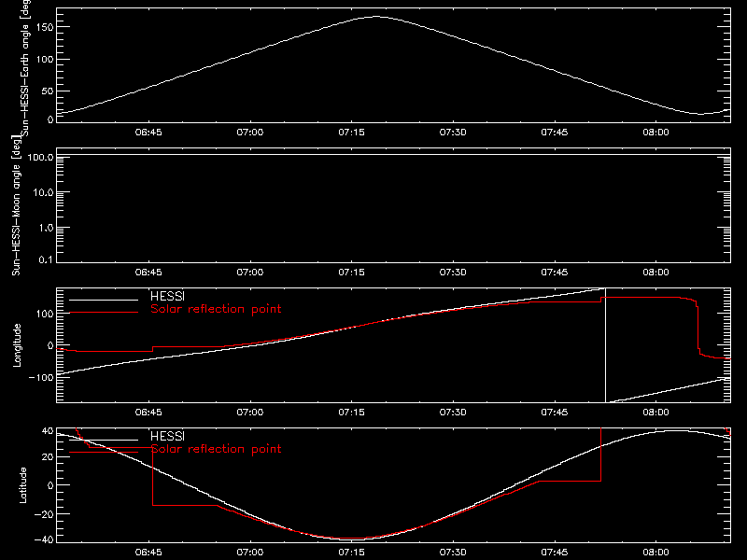
Task: Click 06:45 under the Latitude plot
Action: click(x=148, y=553)
